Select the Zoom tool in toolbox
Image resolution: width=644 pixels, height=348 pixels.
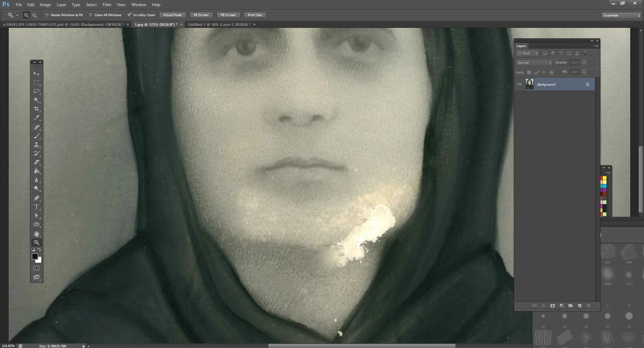click(37, 242)
